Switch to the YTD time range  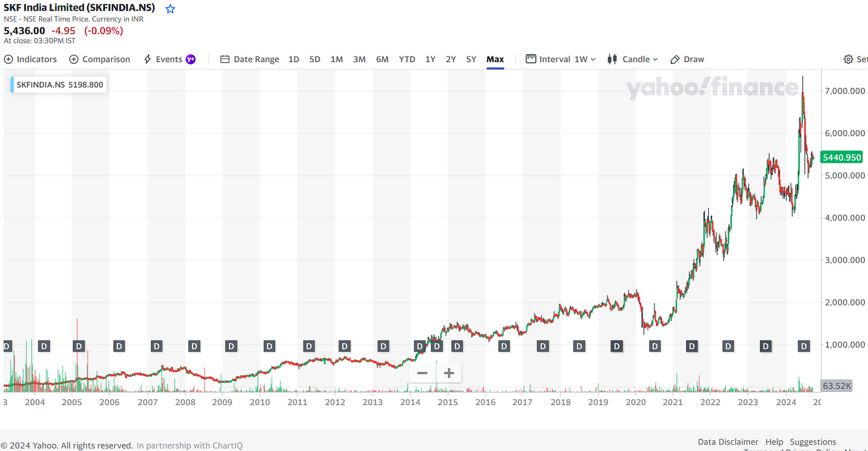(x=407, y=59)
